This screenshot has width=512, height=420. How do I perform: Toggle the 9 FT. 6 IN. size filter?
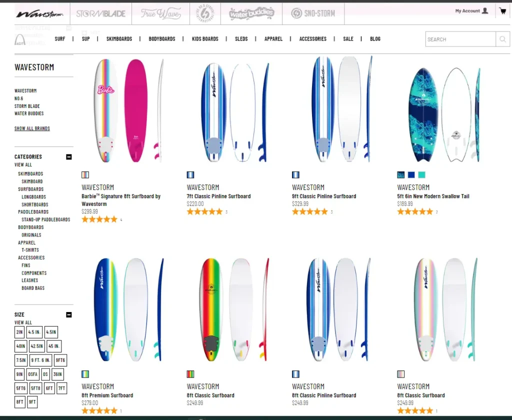point(41,360)
